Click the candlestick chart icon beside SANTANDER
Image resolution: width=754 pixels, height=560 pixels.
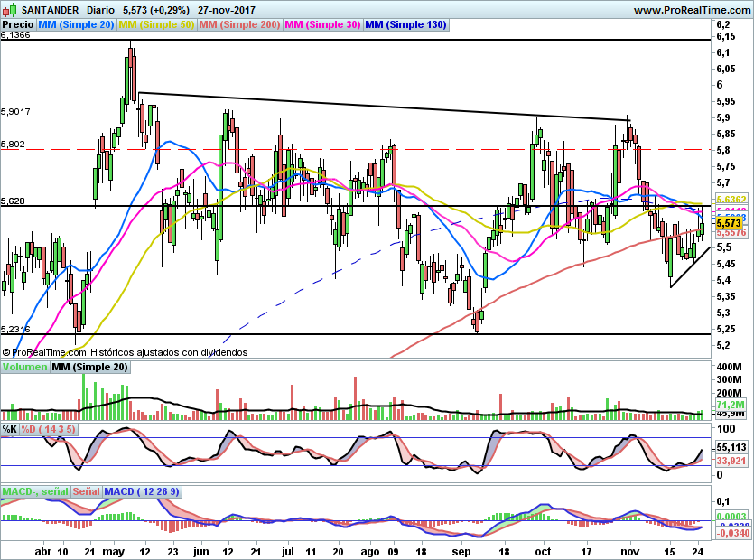point(10,10)
